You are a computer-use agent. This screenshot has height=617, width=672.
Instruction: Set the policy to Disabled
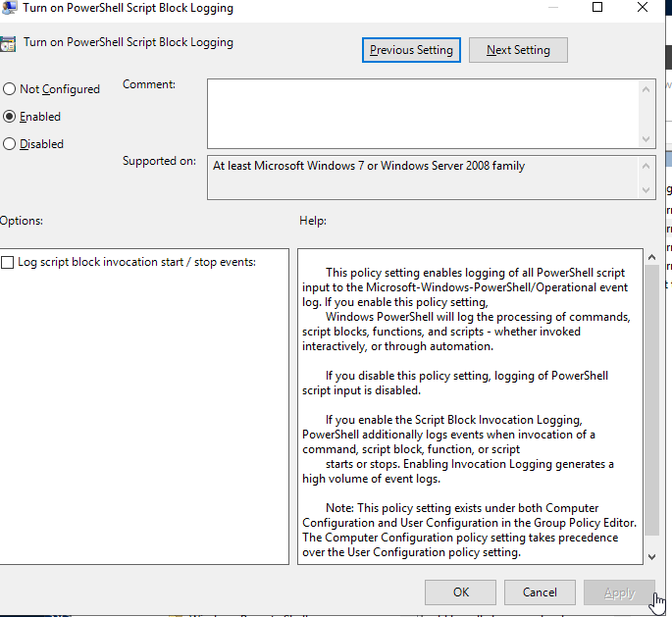pyautogui.click(x=10, y=144)
